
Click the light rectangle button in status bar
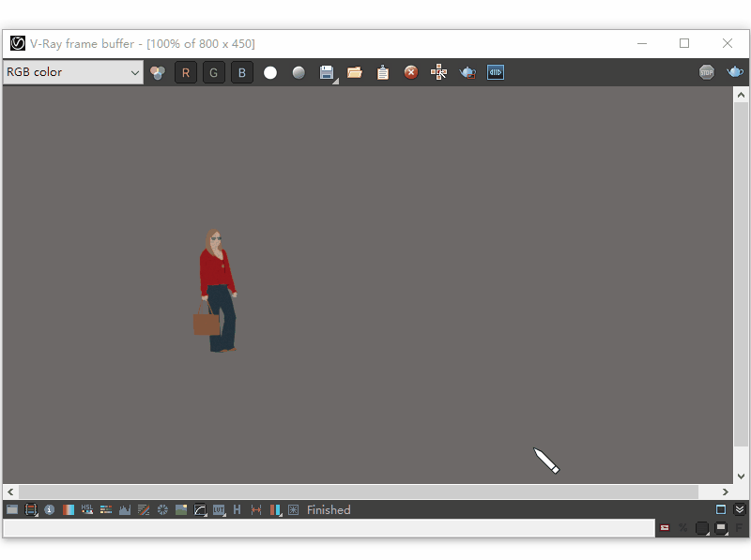pos(721,528)
